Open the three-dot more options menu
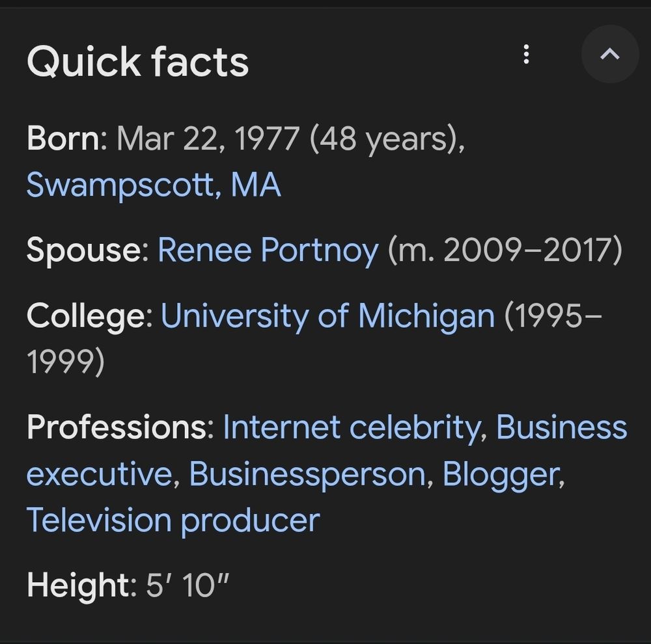The image size is (651, 644). pyautogui.click(x=526, y=55)
